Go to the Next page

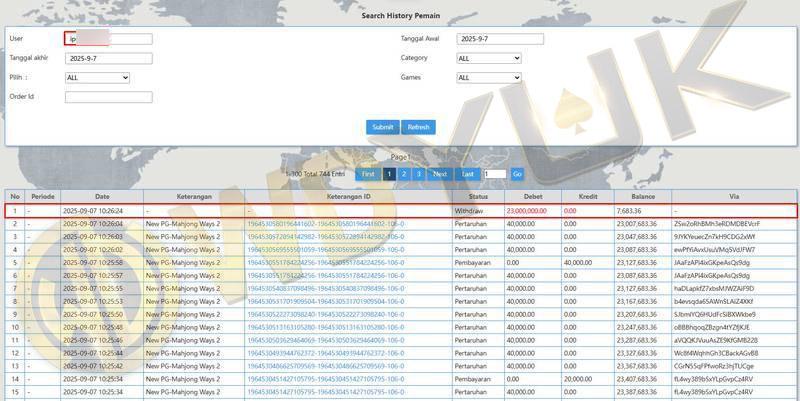[440, 174]
